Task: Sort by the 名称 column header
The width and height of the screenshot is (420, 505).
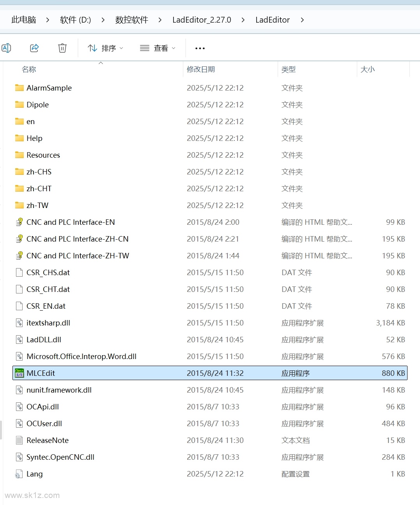Action: [x=29, y=69]
